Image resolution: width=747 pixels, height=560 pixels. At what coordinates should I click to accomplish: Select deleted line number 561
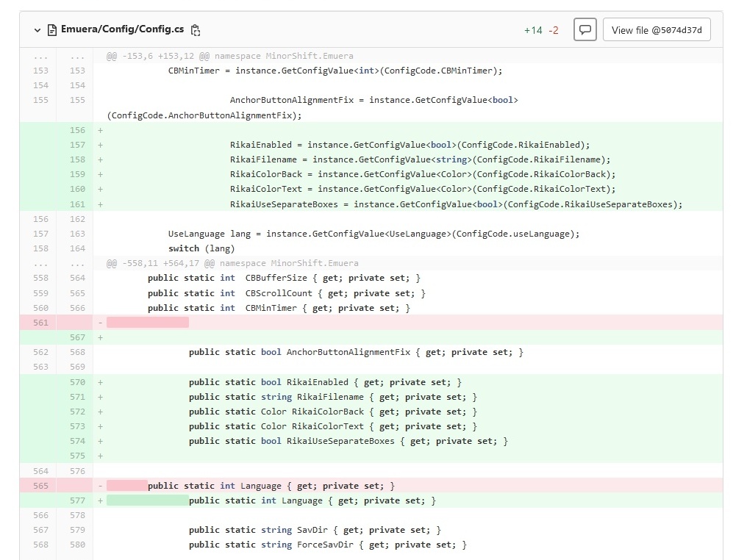point(40,323)
